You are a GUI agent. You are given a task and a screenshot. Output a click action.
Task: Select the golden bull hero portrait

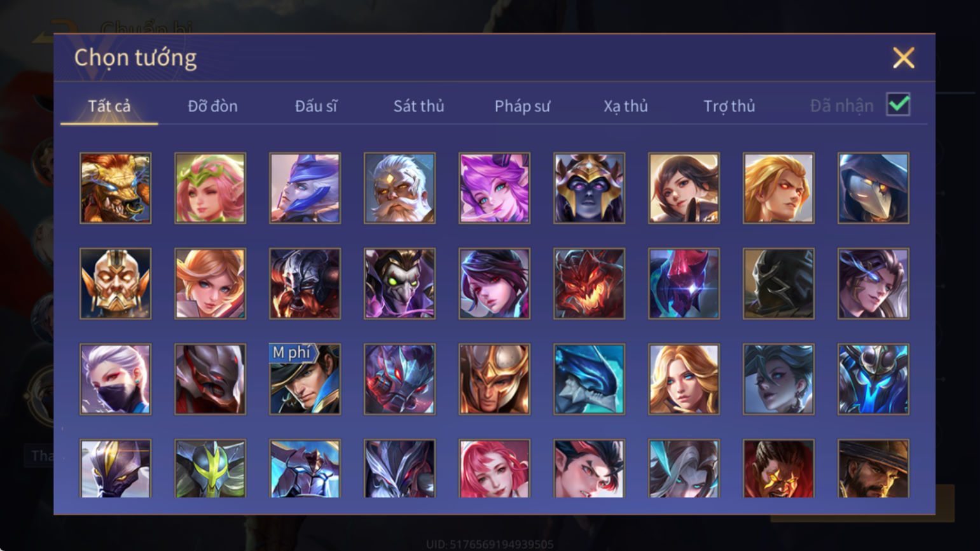115,188
